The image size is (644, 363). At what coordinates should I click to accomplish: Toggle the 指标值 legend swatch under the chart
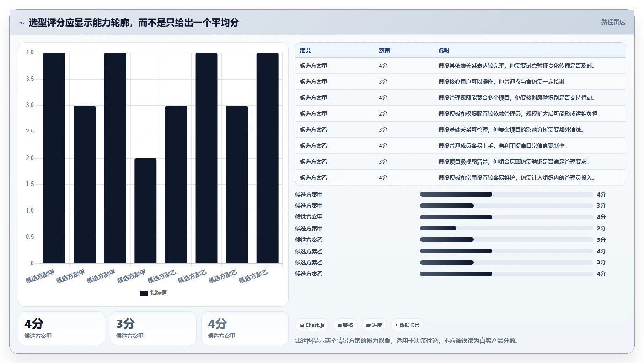click(144, 293)
